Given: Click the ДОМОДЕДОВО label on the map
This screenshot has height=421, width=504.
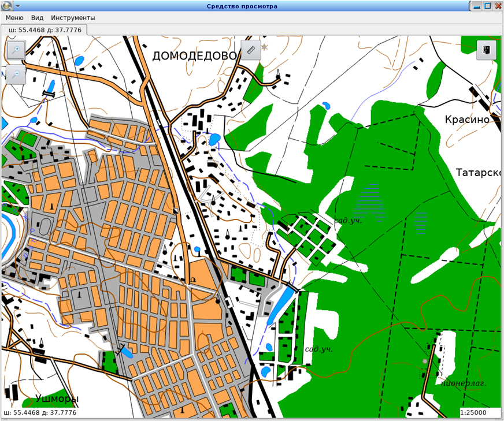Looking at the screenshot, I should pos(195,56).
